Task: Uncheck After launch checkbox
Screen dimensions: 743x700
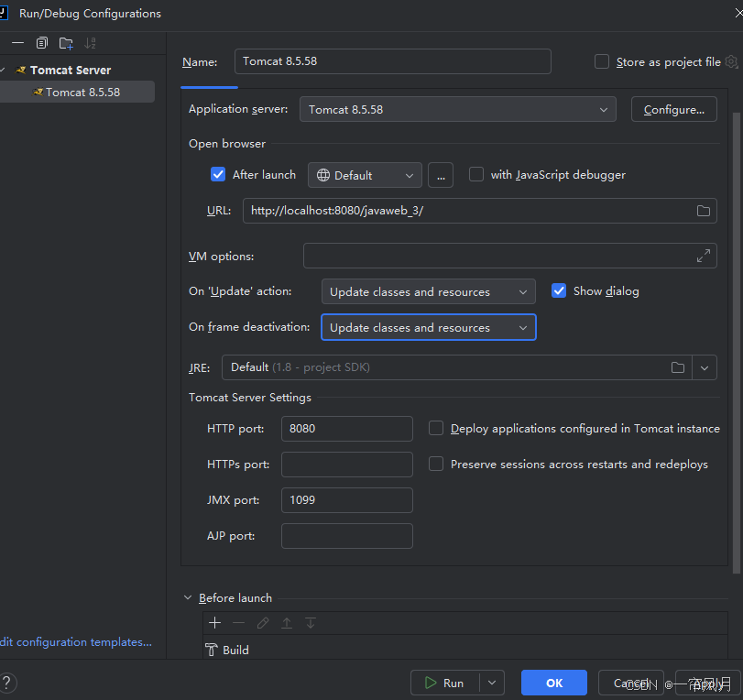Action: pyautogui.click(x=218, y=174)
